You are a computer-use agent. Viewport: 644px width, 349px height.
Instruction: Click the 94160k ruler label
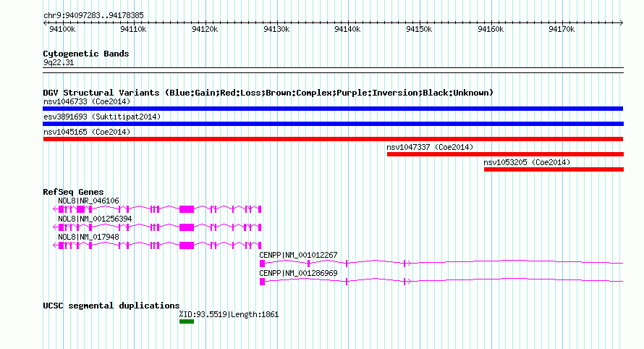491,29
